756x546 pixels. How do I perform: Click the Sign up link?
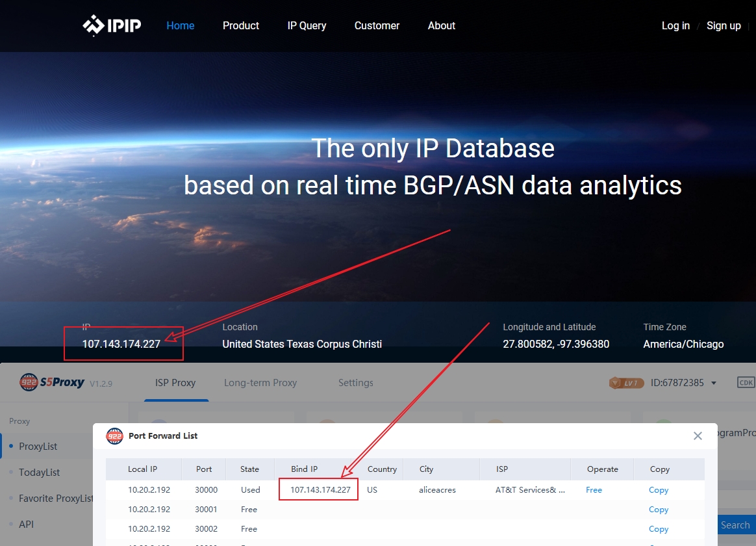point(724,26)
